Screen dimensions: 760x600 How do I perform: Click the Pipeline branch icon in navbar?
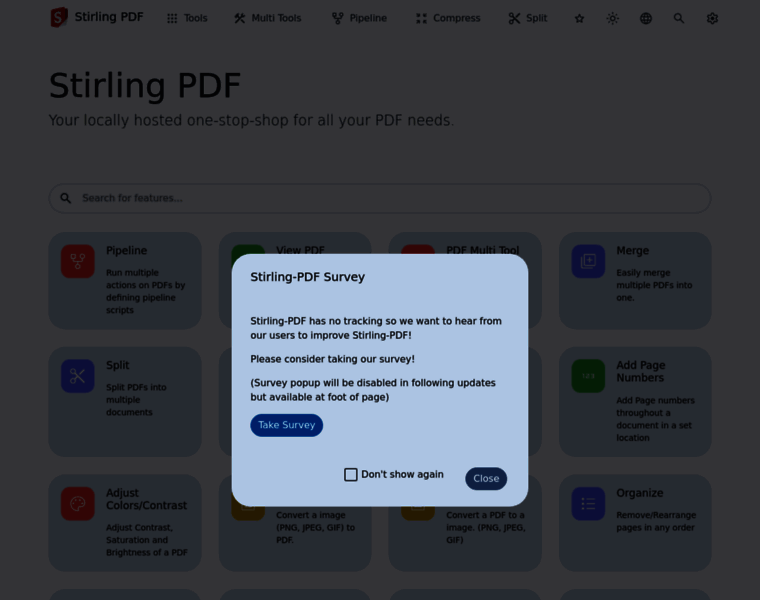pyautogui.click(x=337, y=18)
